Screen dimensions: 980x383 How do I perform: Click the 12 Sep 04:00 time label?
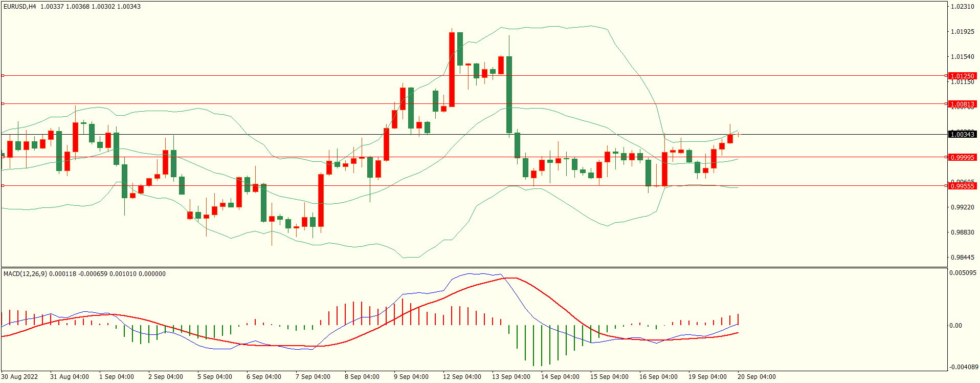[x=462, y=377]
